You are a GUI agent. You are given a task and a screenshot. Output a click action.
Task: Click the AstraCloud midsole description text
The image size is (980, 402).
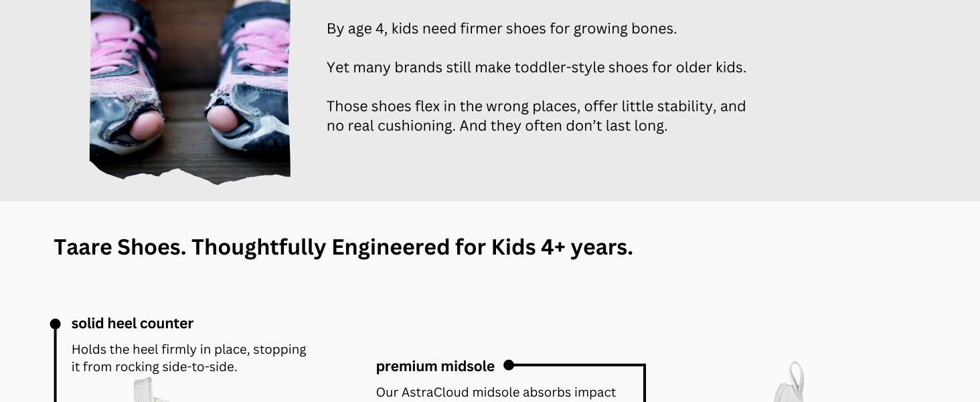pyautogui.click(x=495, y=393)
